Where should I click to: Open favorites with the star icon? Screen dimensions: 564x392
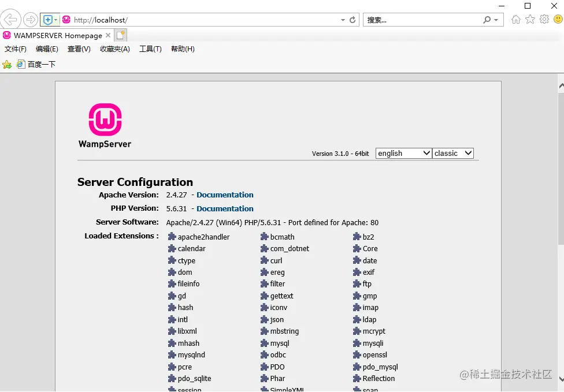click(x=530, y=20)
